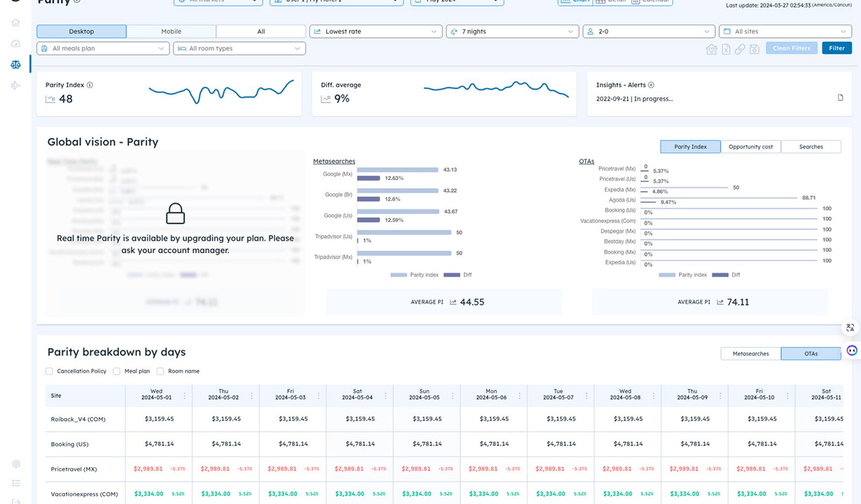The width and height of the screenshot is (861, 504).
Task: Click the Booking (US) price for Wed 2024-05-01
Action: click(x=159, y=444)
